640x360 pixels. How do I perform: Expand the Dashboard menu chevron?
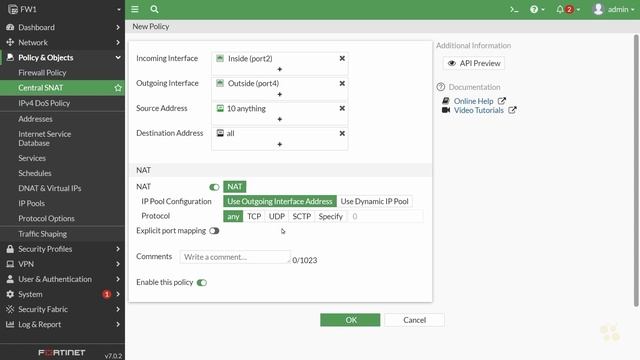pyautogui.click(x=118, y=27)
